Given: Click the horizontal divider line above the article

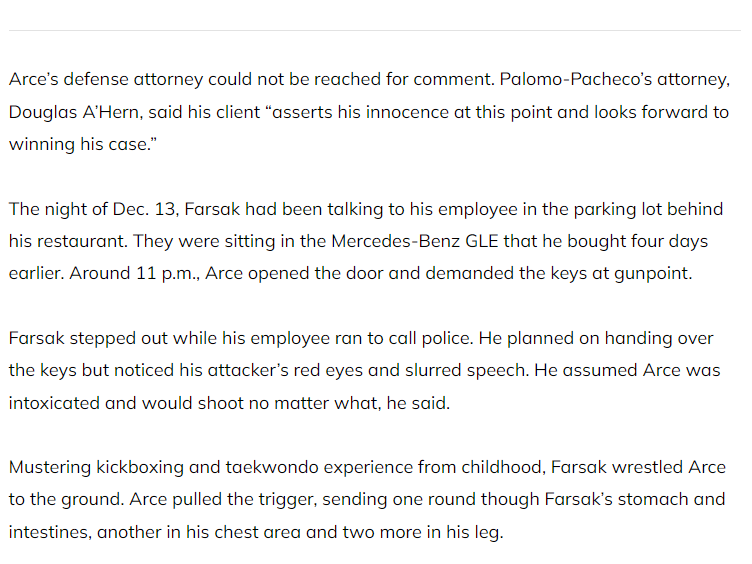Looking at the screenshot, I should click(375, 31).
